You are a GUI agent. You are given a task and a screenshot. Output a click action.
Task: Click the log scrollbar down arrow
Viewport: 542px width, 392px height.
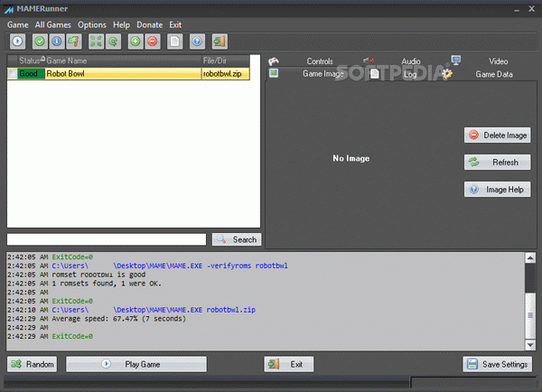530,345
